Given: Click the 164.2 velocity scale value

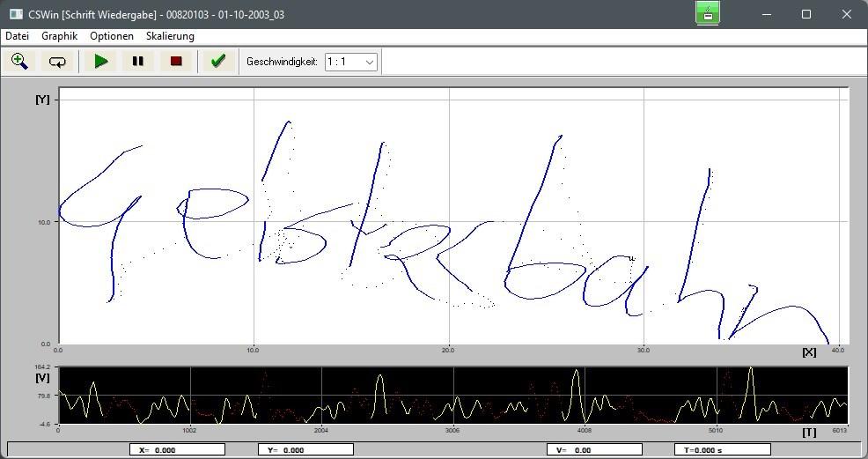Looking at the screenshot, I should tap(42, 366).
